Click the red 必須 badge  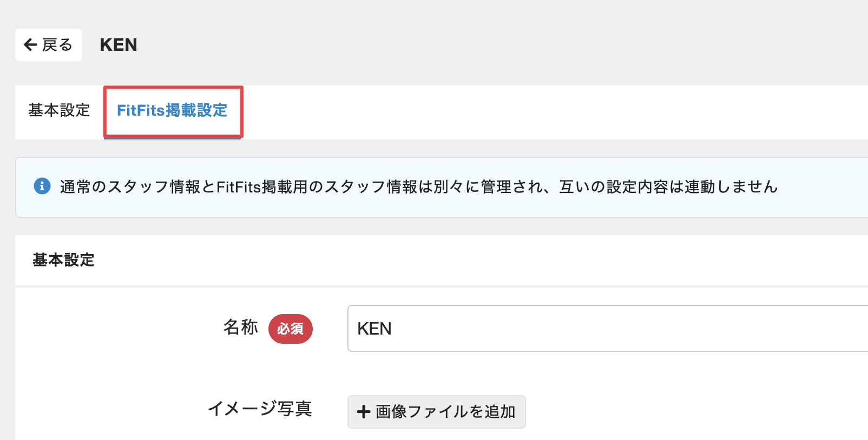[x=291, y=329]
